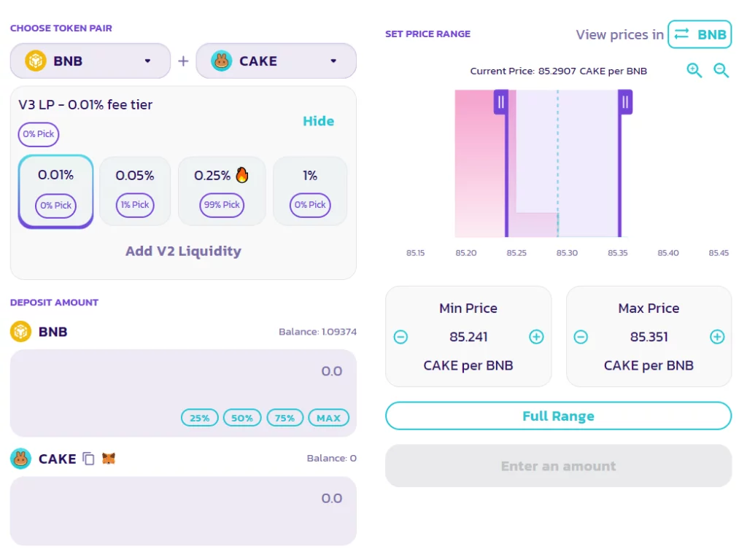Screen dimensions: 747x560
Task: Switch price view with BNB toggle
Action: (700, 34)
